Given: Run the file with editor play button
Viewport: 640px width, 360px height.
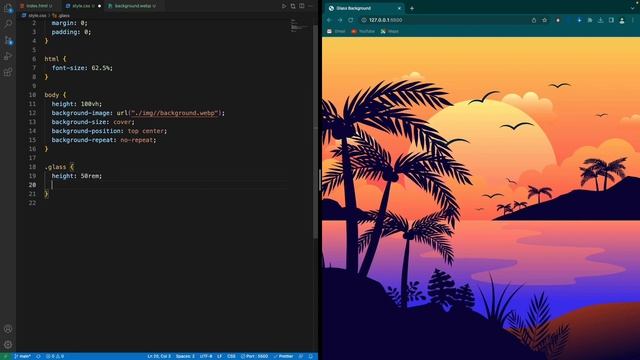Looking at the screenshot, I should pyautogui.click(x=284, y=6).
